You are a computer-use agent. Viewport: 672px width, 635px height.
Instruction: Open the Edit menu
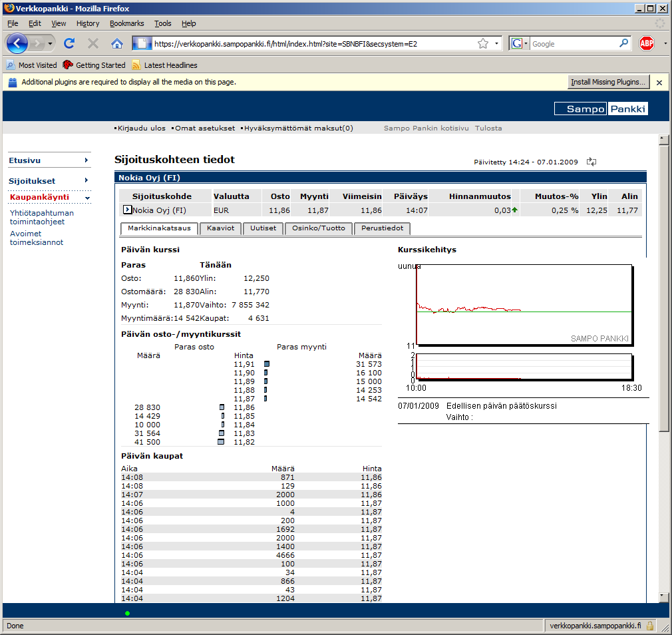(x=35, y=23)
